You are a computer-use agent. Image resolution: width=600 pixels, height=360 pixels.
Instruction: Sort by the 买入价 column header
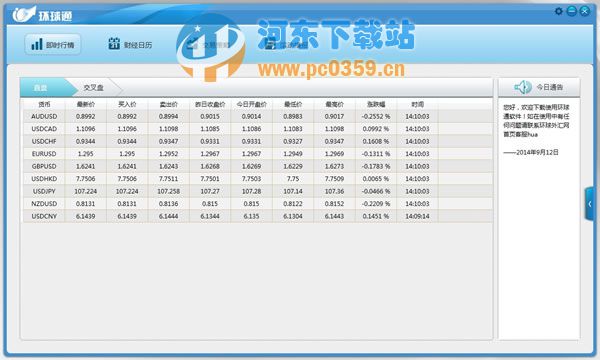click(x=127, y=104)
